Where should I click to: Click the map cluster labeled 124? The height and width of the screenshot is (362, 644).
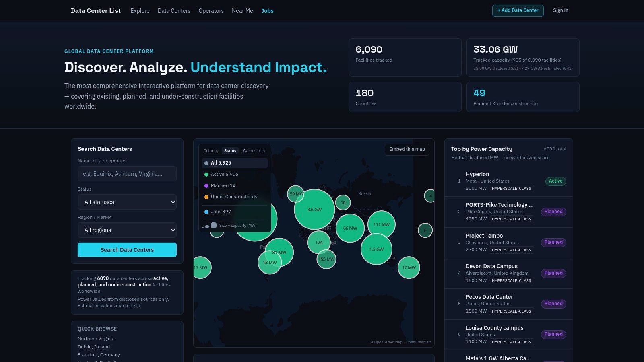coord(319,243)
